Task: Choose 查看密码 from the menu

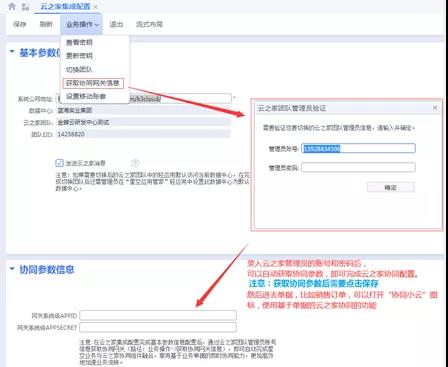Action: click(79, 42)
